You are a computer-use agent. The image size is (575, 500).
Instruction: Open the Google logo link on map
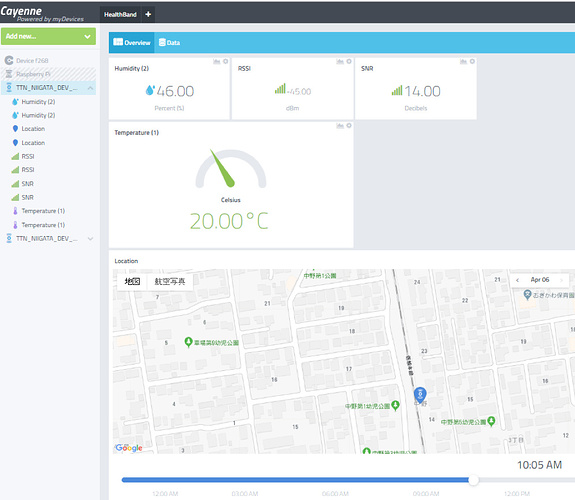pyautogui.click(x=129, y=448)
